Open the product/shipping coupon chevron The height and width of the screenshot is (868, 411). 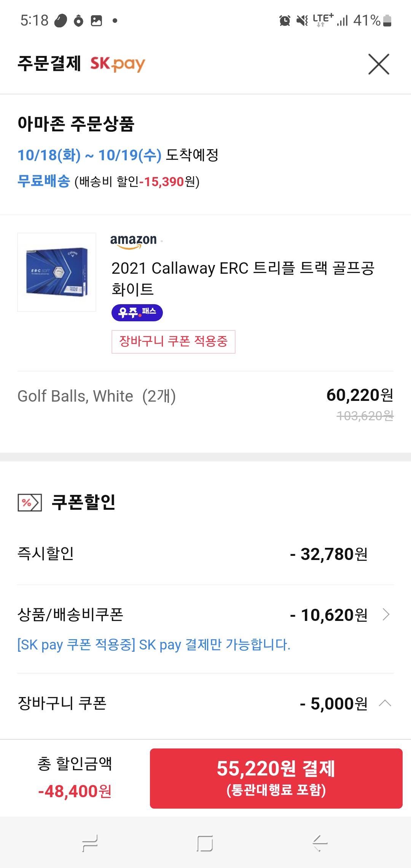pyautogui.click(x=386, y=614)
